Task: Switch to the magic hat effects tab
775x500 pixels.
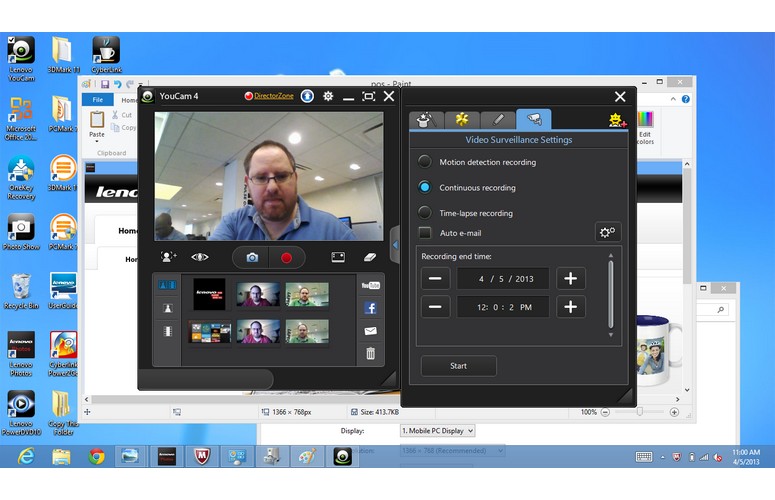Action: click(x=426, y=120)
